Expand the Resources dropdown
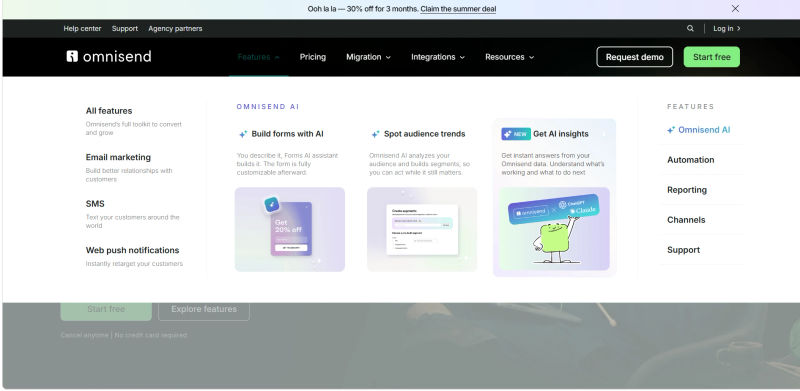Screen dimensions: 800x391 510,57
